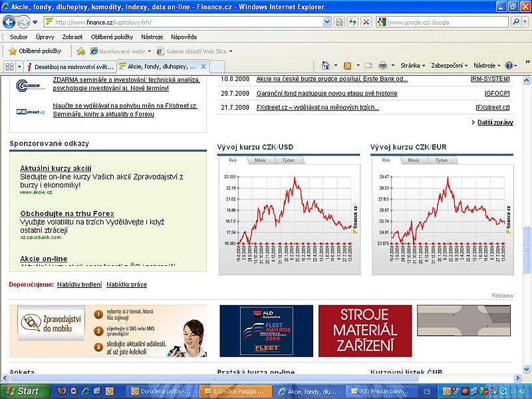This screenshot has height=399, width=532.
Task: Open the Zobrazit menu
Action: pos(72,37)
